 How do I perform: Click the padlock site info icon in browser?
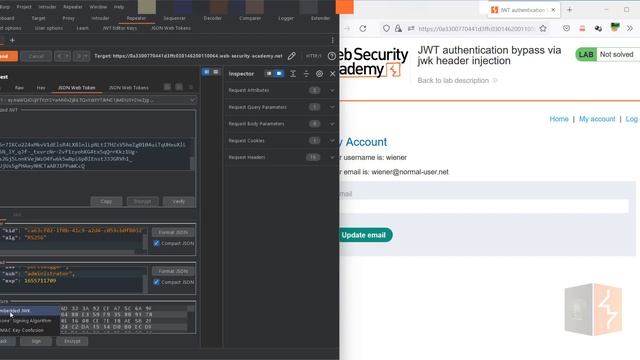tap(398, 28)
